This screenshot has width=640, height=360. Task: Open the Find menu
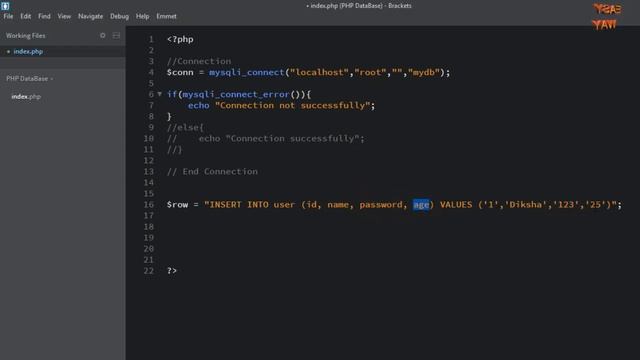pyautogui.click(x=44, y=16)
